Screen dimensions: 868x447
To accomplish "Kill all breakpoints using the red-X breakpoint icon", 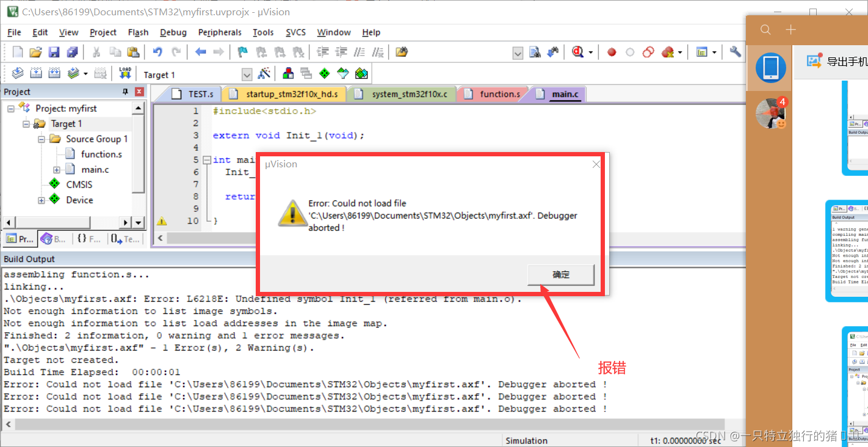I will coord(668,52).
